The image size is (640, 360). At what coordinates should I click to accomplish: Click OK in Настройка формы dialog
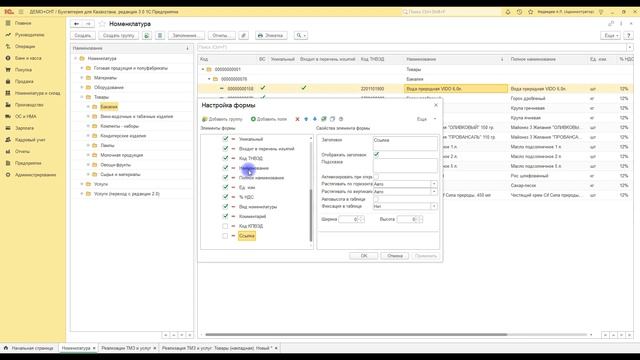[x=364, y=256]
